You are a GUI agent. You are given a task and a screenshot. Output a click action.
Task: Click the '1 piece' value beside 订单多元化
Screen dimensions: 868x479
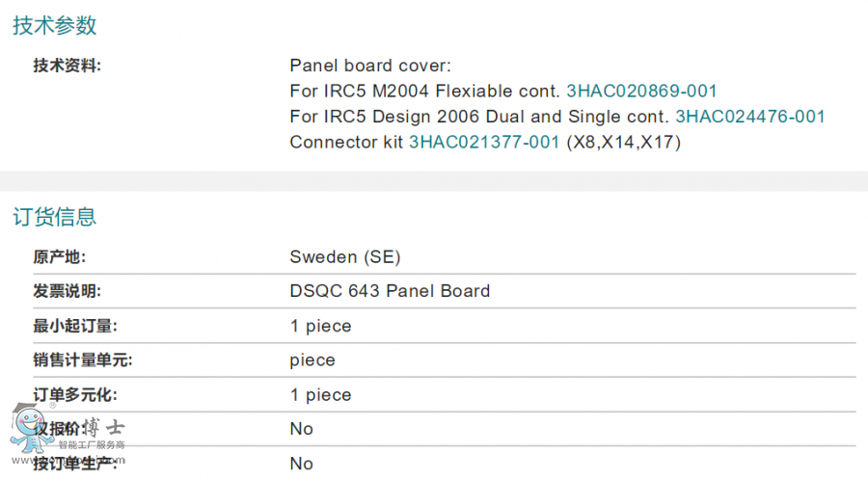click(320, 395)
